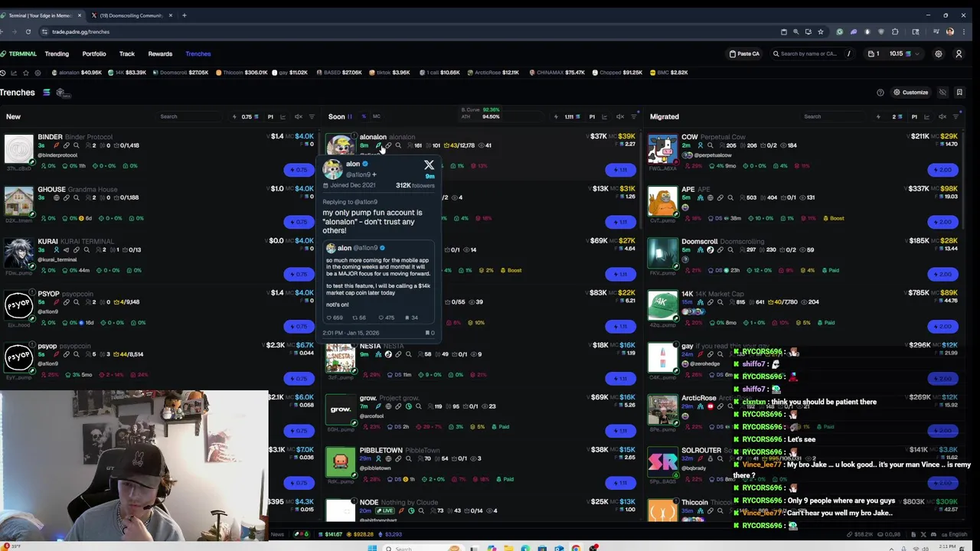
Task: Open @a1lon9 handle in tweet popup
Action: pyautogui.click(x=360, y=174)
